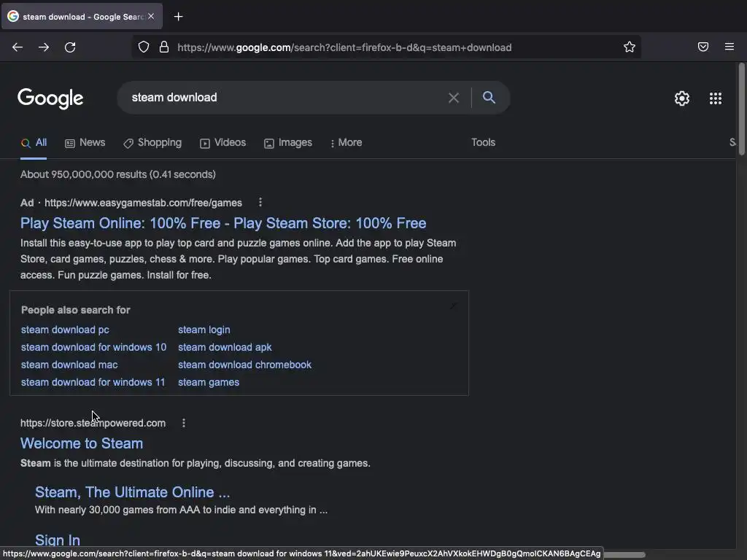The height and width of the screenshot is (560, 747).
Task: Open the 'Sign In' sublink
Action: (58, 540)
